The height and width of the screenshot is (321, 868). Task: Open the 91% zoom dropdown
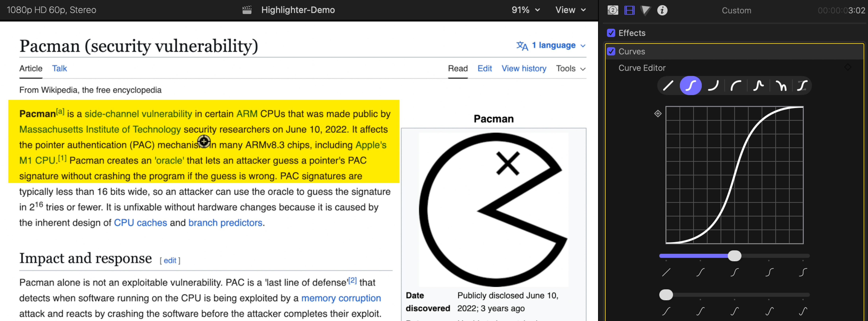(525, 10)
